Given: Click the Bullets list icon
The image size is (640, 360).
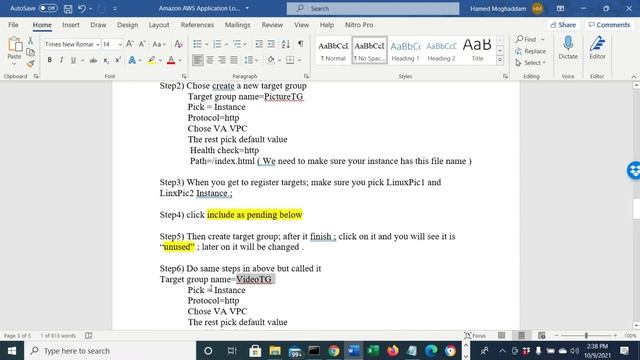Looking at the screenshot, I should pos(197,44).
